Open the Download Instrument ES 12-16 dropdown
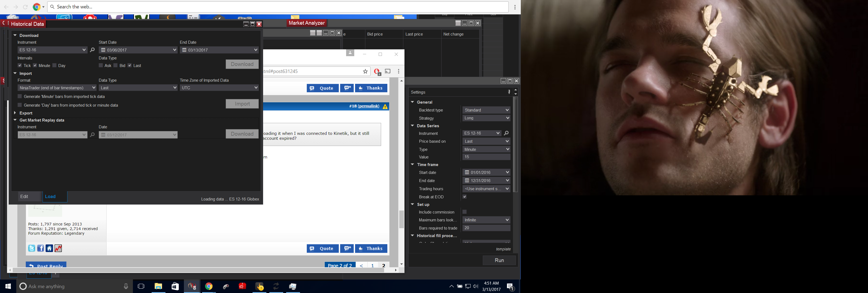The width and height of the screenshot is (868, 293). pyautogui.click(x=52, y=50)
